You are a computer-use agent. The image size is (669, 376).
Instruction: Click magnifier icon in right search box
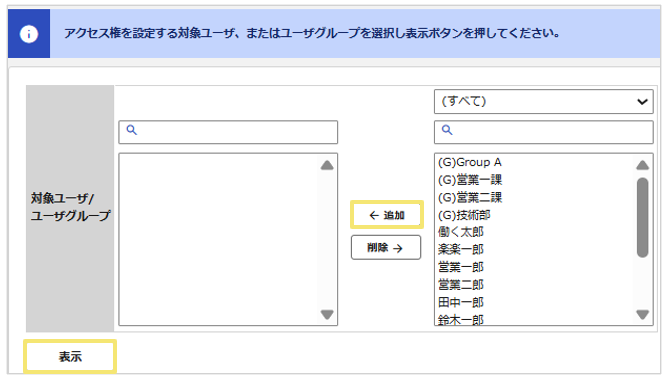[447, 130]
